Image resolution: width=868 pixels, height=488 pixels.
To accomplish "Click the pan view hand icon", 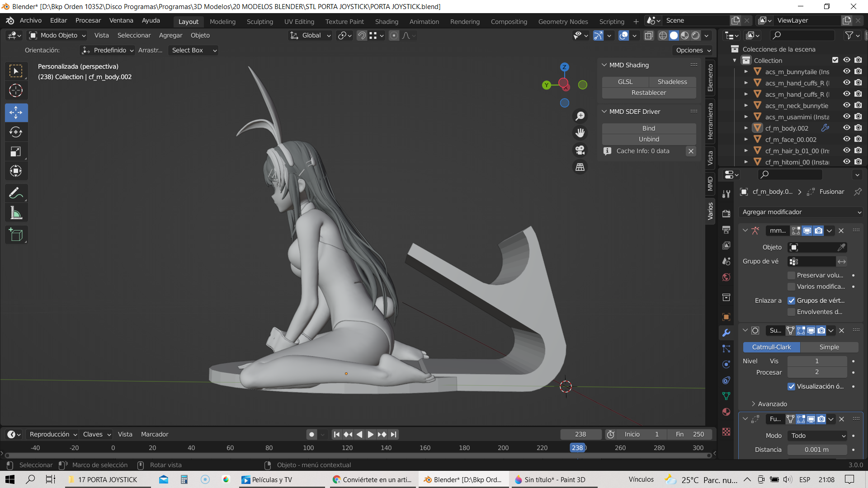I will tap(580, 133).
